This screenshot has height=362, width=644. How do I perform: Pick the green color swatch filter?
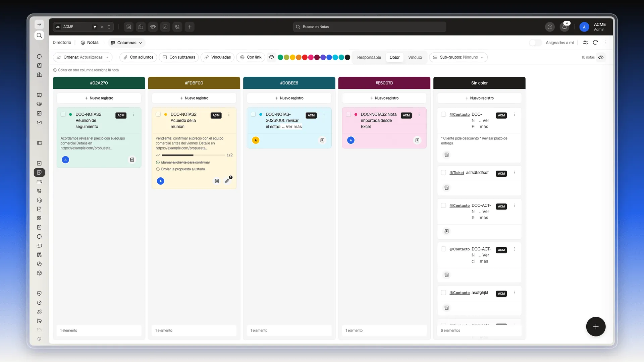pyautogui.click(x=280, y=57)
